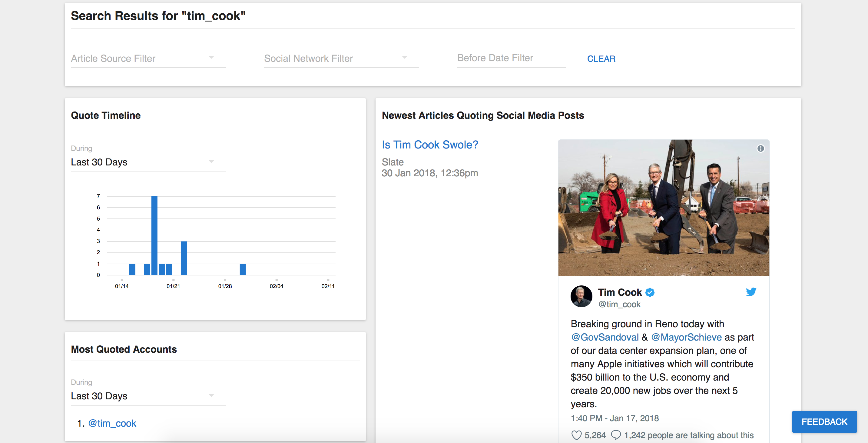This screenshot has height=443, width=868.
Task: Click the tallest bar in the quote timeline
Action: pos(154,236)
